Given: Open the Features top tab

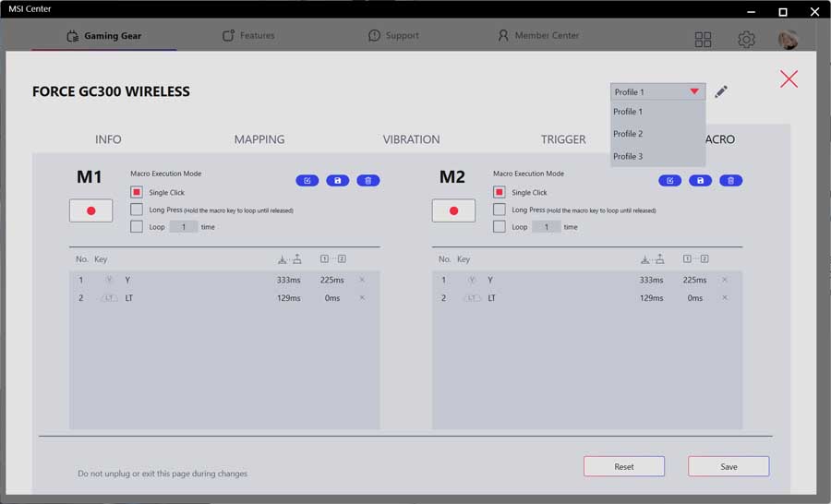Looking at the screenshot, I should [248, 35].
